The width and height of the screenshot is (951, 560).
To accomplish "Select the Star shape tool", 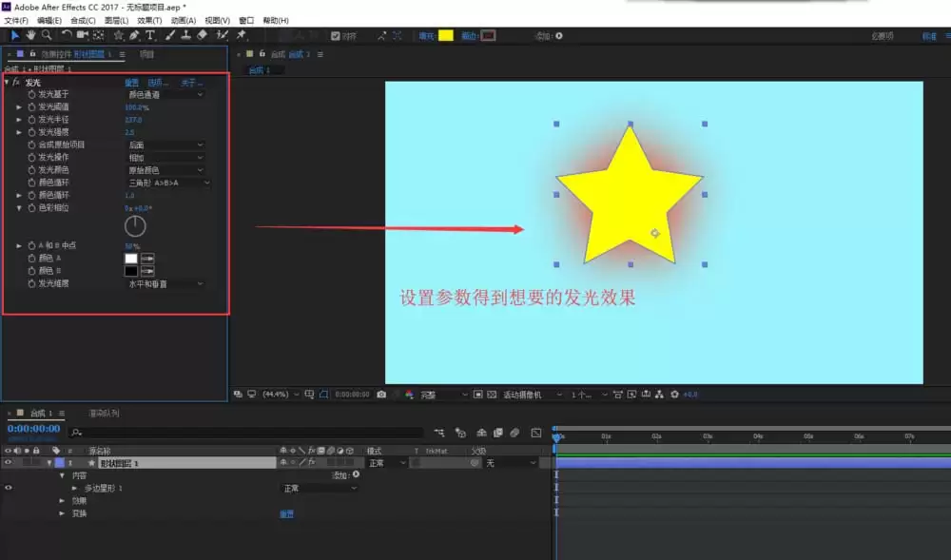I will pos(118,36).
